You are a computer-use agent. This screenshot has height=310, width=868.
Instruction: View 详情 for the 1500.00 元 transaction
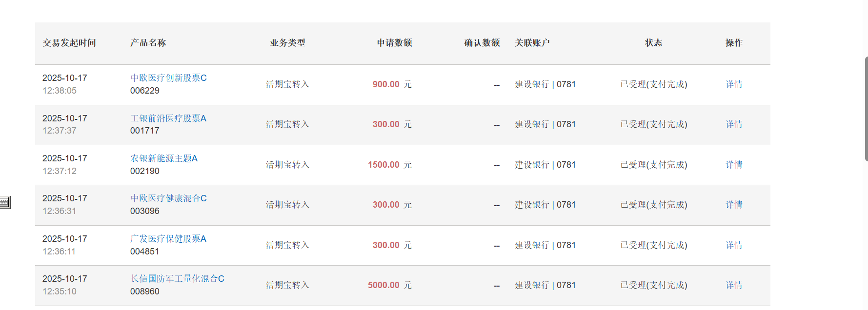(x=734, y=165)
